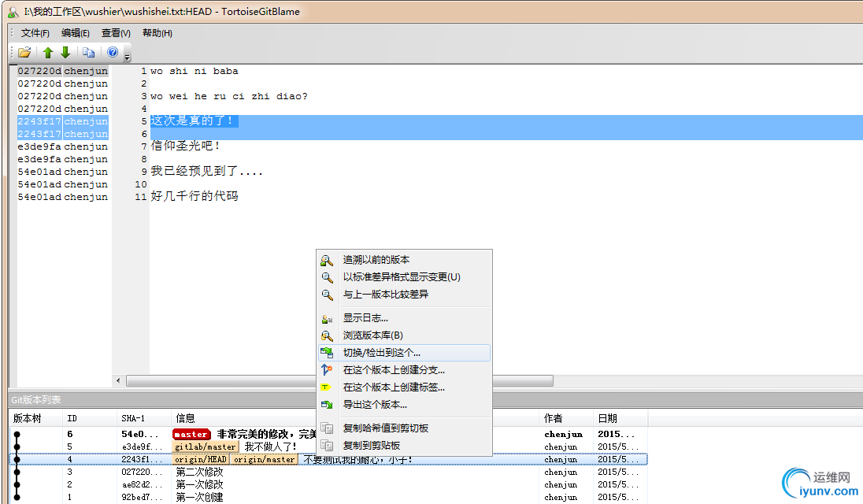Open the 查看(V) menu

coord(116,33)
